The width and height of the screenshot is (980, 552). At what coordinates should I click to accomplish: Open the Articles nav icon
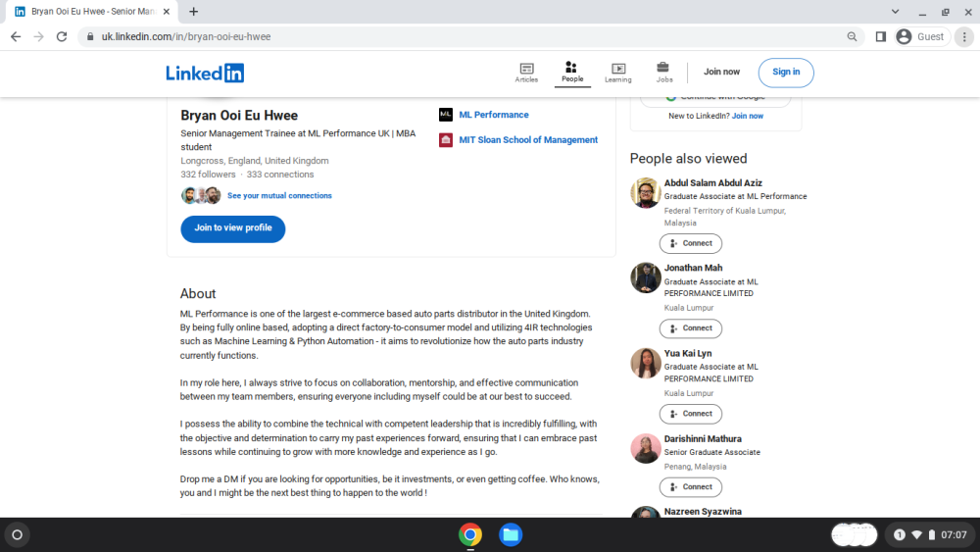click(526, 73)
